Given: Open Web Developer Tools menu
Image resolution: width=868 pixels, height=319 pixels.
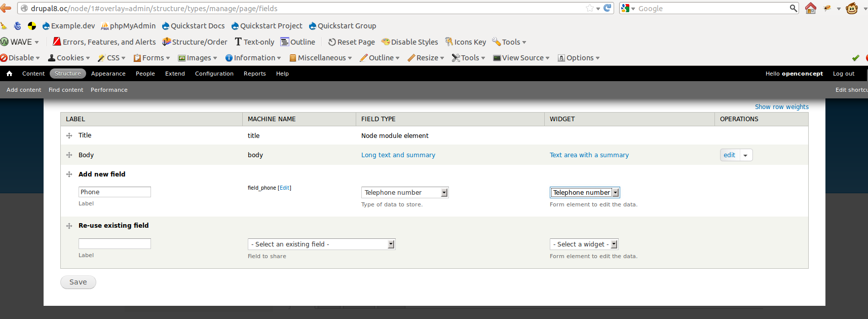Looking at the screenshot, I should point(468,58).
